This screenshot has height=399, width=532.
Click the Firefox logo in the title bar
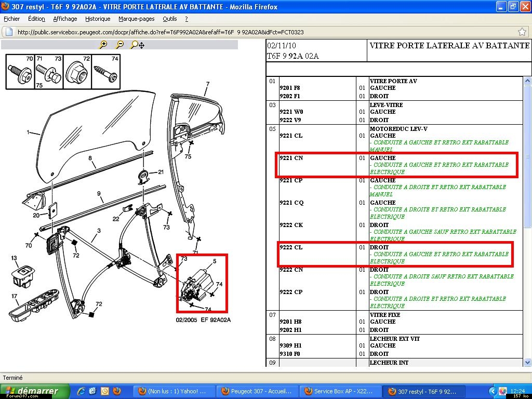5,6
